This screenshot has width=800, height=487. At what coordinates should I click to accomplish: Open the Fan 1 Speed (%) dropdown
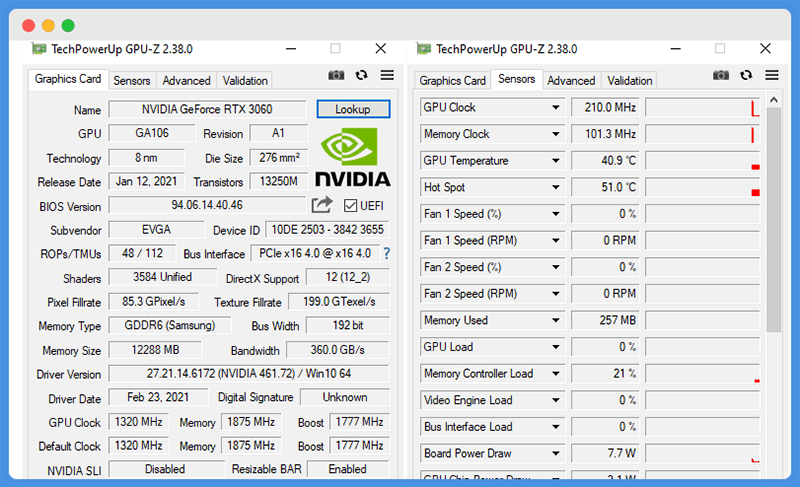[556, 214]
